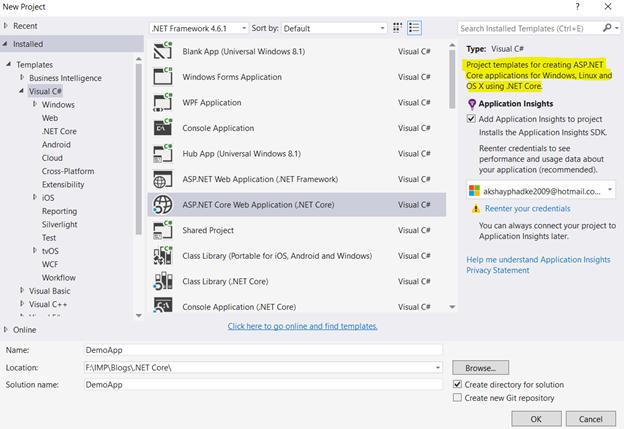
Task: Switch to medium icons list view
Action: pyautogui.click(x=414, y=28)
